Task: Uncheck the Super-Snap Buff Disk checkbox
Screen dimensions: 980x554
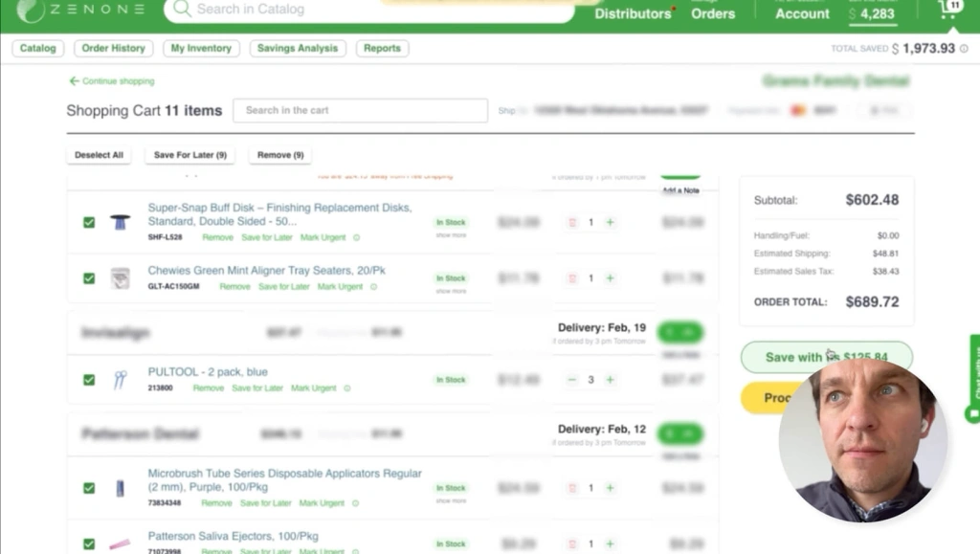Action: 89,222
